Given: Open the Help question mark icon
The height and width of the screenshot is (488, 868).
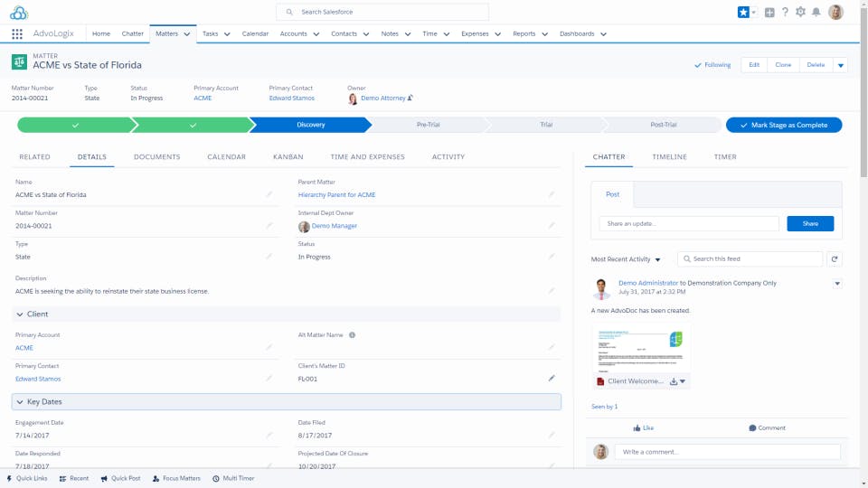Looking at the screenshot, I should [x=785, y=12].
